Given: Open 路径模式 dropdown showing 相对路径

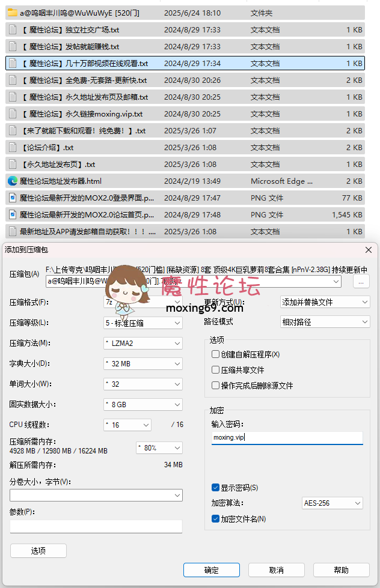Looking at the screenshot, I should tap(325, 322).
